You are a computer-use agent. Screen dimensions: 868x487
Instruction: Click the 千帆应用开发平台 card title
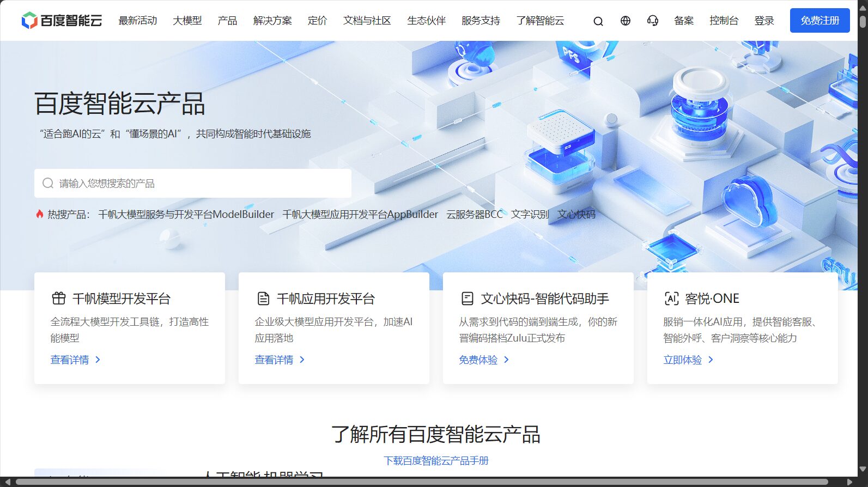326,299
